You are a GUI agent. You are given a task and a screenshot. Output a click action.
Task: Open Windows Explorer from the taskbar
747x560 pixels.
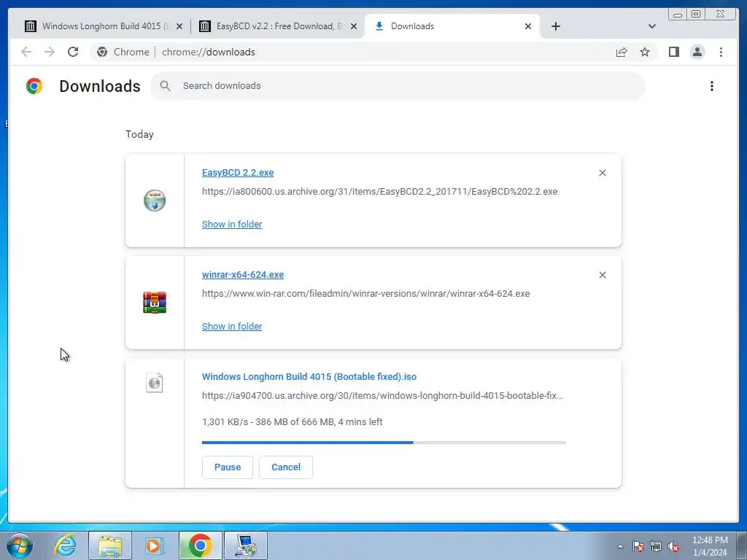click(110, 545)
